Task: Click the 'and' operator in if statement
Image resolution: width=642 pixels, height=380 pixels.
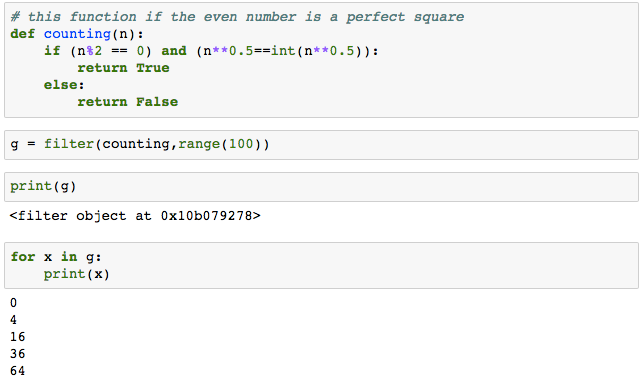Action: [x=174, y=51]
